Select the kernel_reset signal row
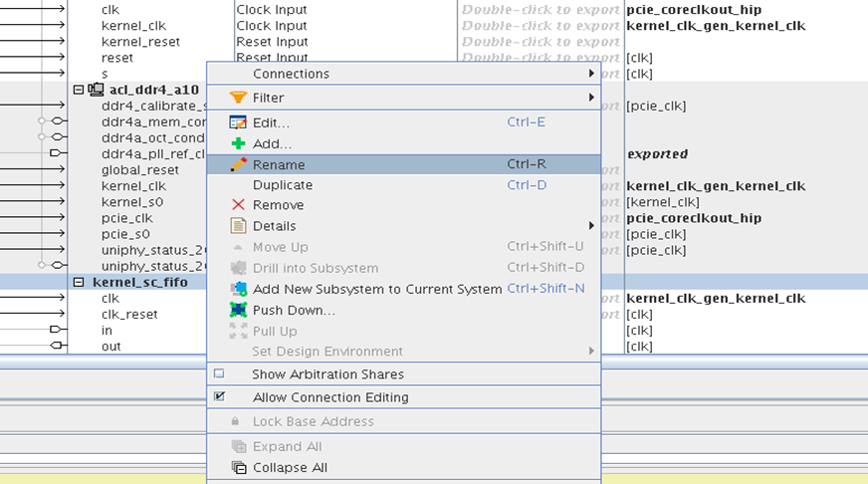Screen dimensions: 868x484 click(134, 42)
